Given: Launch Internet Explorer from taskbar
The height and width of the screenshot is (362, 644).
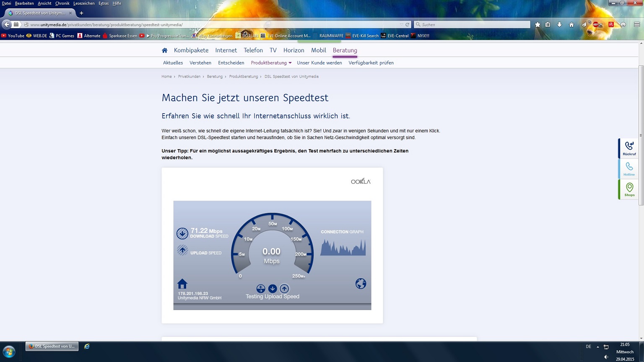Looking at the screenshot, I should click(x=87, y=346).
